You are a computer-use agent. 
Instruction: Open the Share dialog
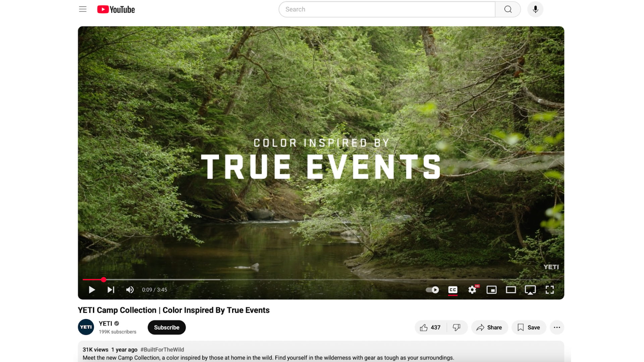point(489,327)
